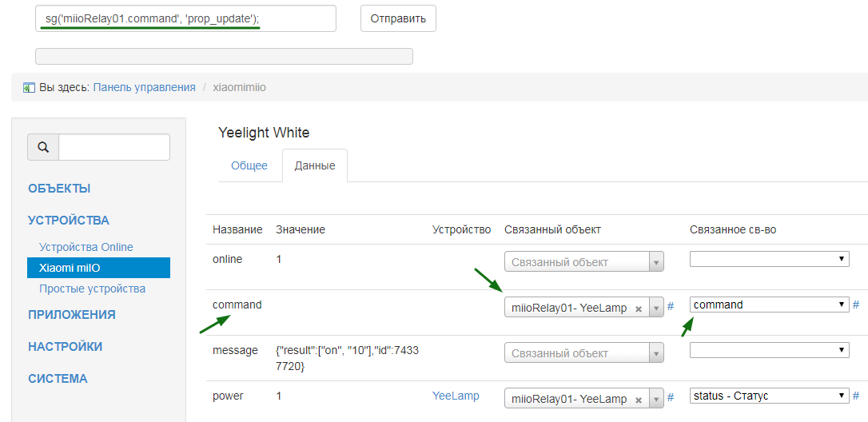Click the # link after status property

856,396
